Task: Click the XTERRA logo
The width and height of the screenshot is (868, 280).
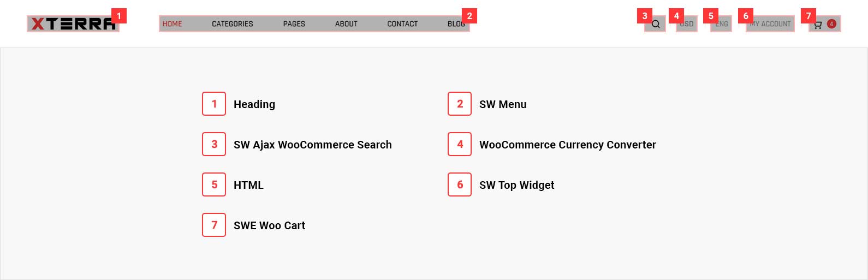Action: [x=73, y=24]
